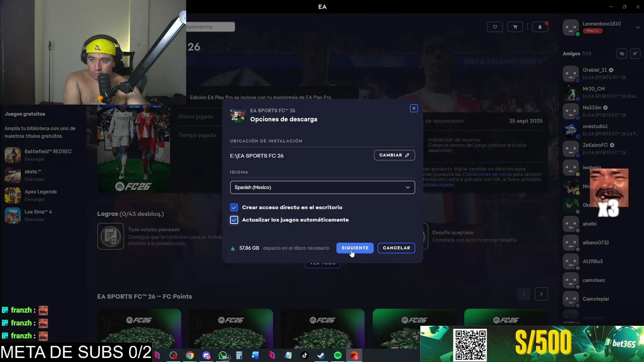
Task: Click the Condiciones de venta link
Action: click(x=487, y=174)
